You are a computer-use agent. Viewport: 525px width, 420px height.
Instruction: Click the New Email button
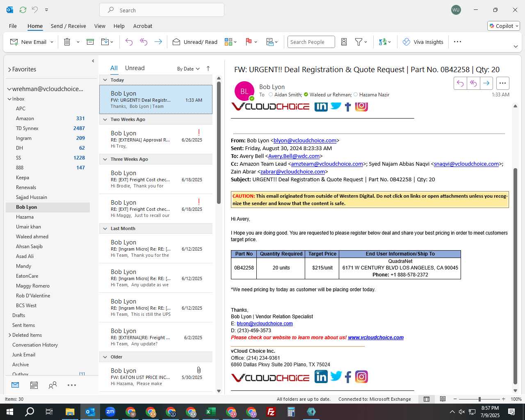(28, 42)
